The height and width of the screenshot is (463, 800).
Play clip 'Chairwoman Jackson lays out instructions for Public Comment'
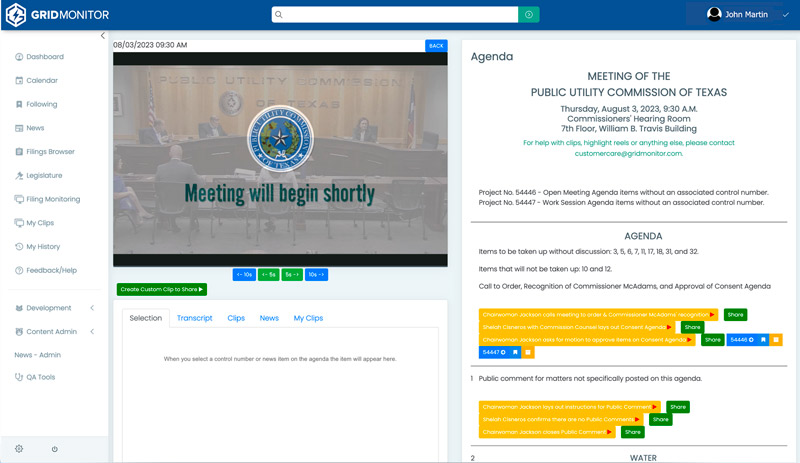(x=570, y=407)
